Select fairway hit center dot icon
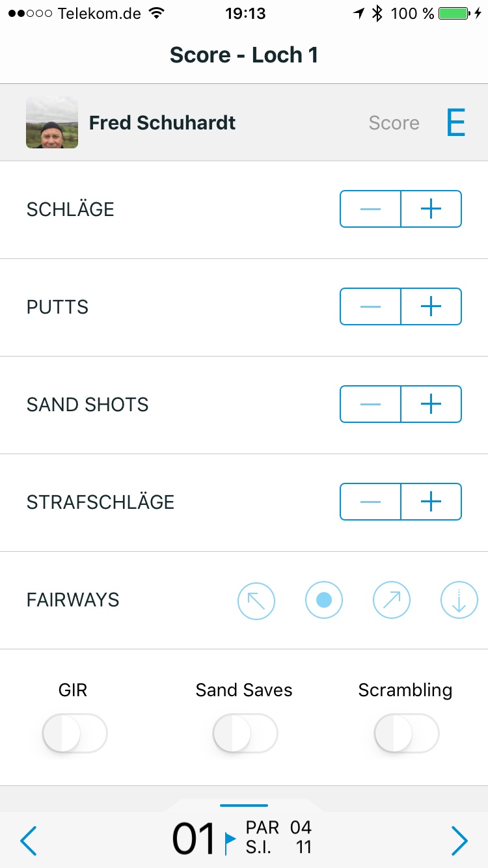Image resolution: width=488 pixels, height=868 pixels. (x=324, y=600)
